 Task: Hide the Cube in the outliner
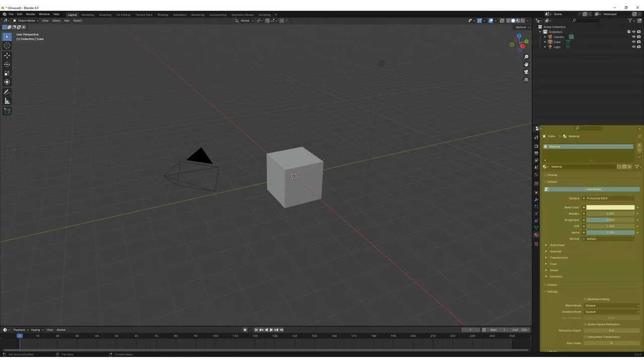pyautogui.click(x=633, y=42)
